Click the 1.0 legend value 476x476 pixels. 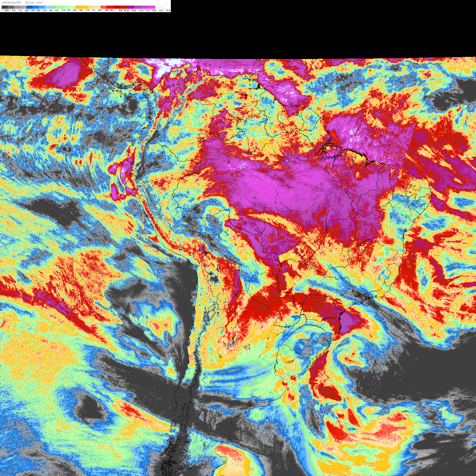click(x=13, y=10)
